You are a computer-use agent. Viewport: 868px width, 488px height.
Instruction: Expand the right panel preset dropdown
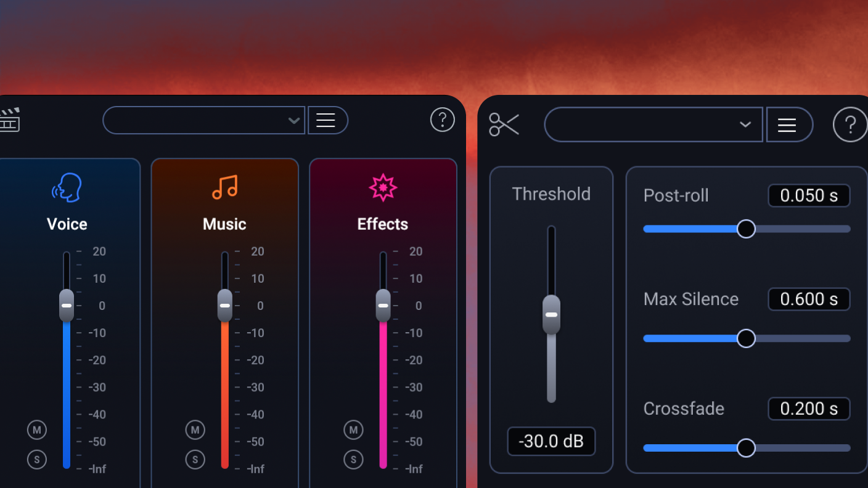pos(745,124)
